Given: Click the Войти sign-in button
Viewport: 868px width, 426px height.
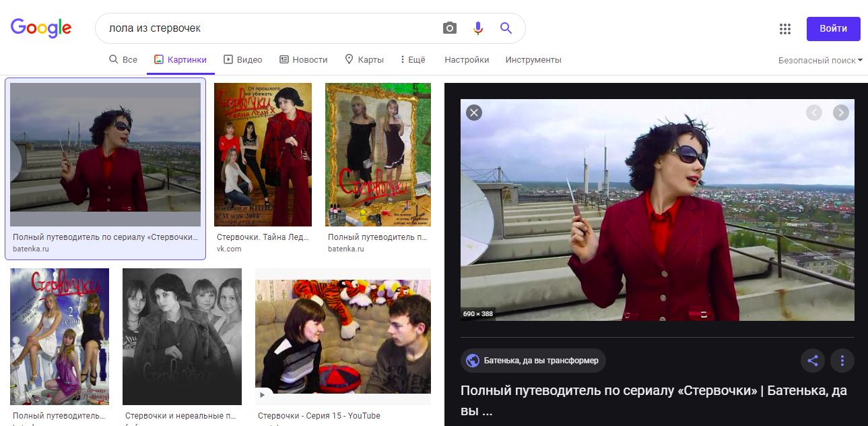Looking at the screenshot, I should pyautogui.click(x=834, y=29).
